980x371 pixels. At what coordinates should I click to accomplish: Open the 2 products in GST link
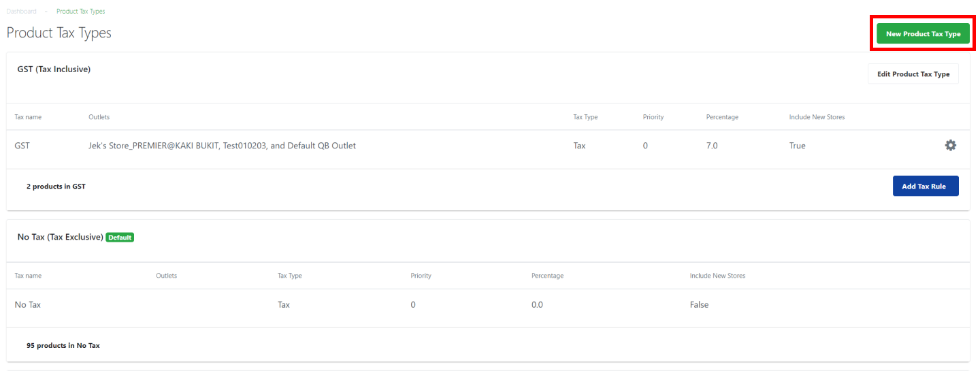(x=56, y=187)
